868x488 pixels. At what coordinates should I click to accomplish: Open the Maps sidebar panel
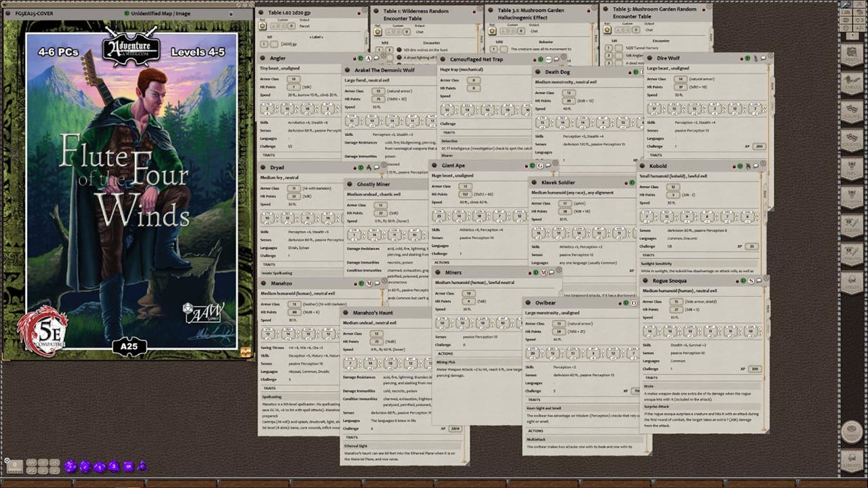pyautogui.click(x=851, y=56)
